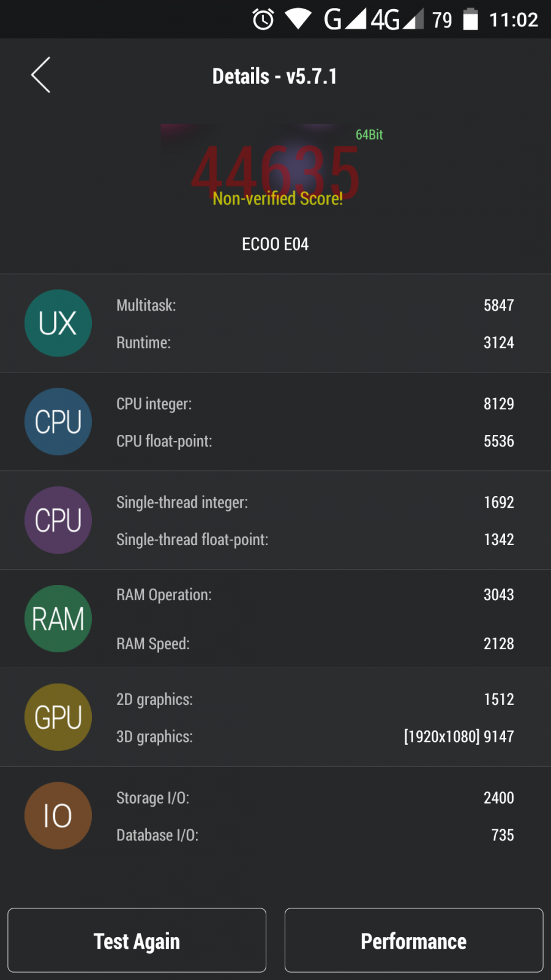Tap the blue CPU category icon

58,422
